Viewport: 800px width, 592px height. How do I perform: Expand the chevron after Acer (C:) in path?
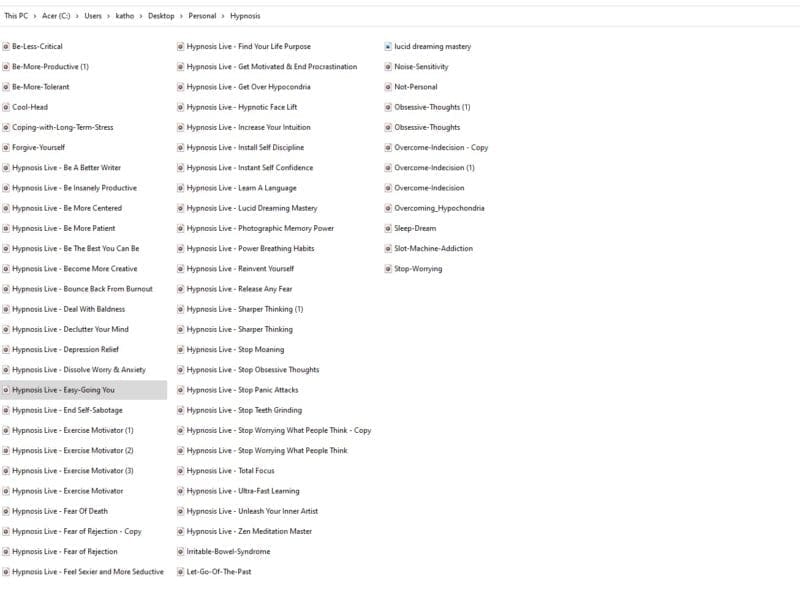click(x=77, y=16)
